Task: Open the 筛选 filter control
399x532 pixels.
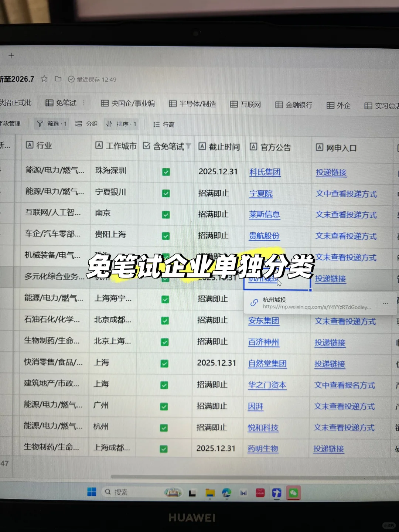Action: click(52, 124)
